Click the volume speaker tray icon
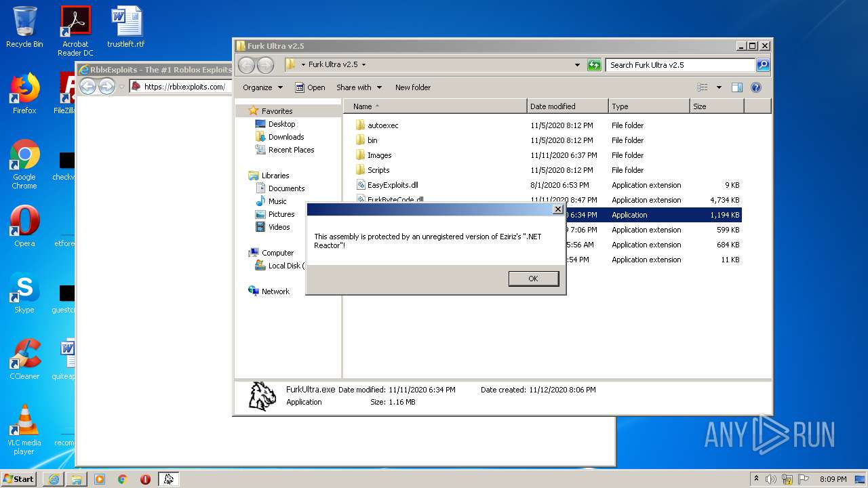 (x=771, y=479)
